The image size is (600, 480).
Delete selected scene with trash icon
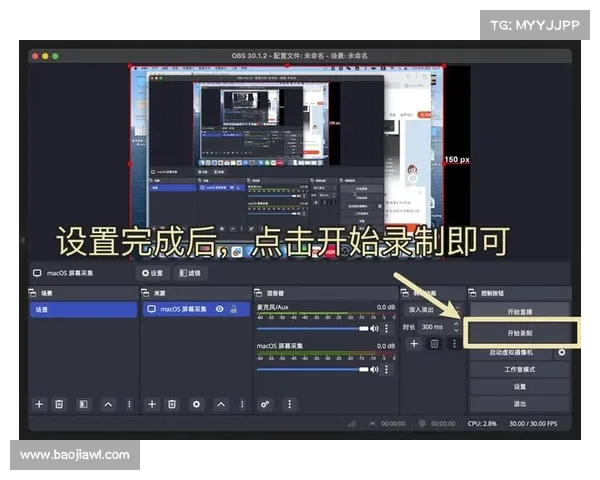[x=59, y=404]
